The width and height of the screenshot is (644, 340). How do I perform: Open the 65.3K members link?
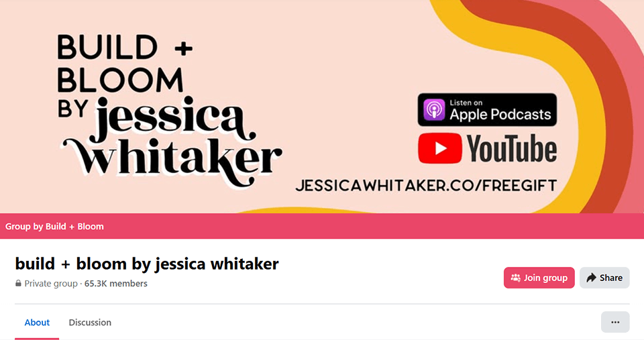pos(116,283)
